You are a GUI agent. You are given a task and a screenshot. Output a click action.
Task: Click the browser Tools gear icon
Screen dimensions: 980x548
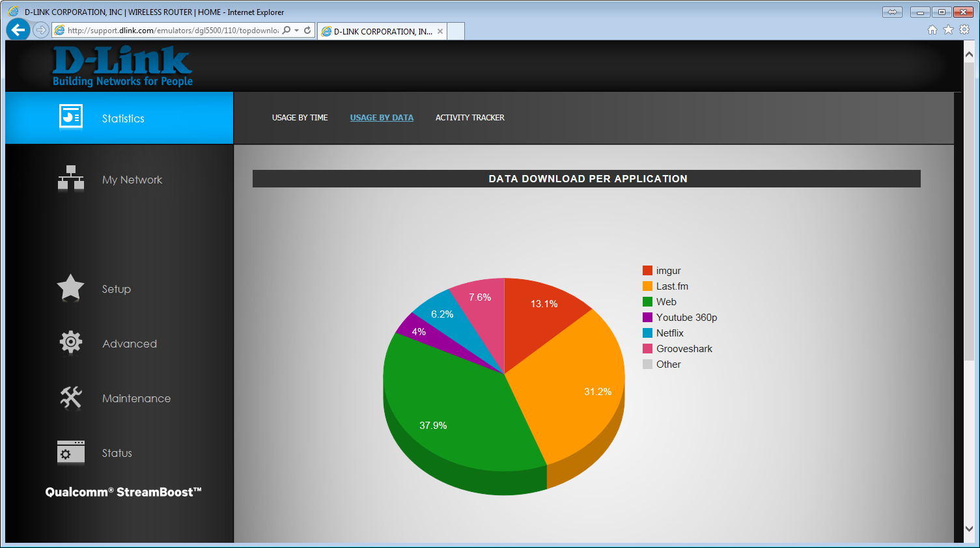point(964,29)
